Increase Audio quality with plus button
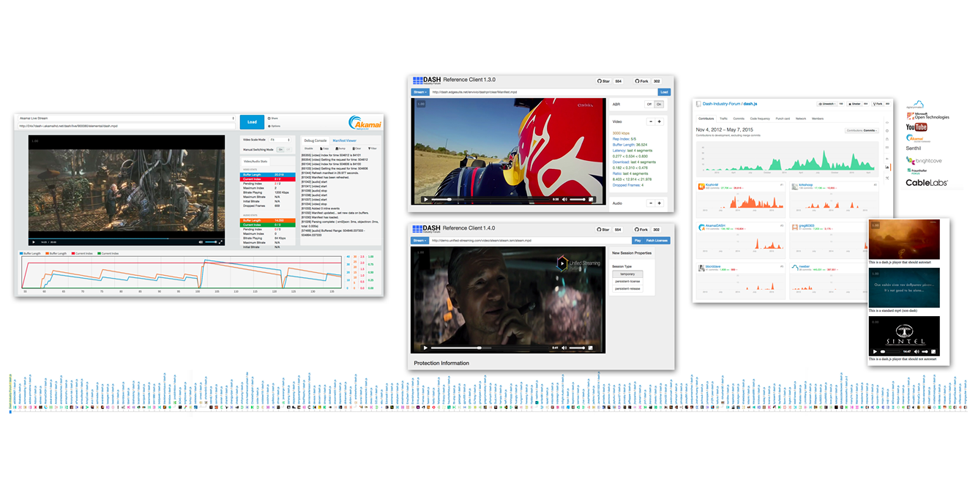The width and height of the screenshot is (970, 485). coord(659,203)
